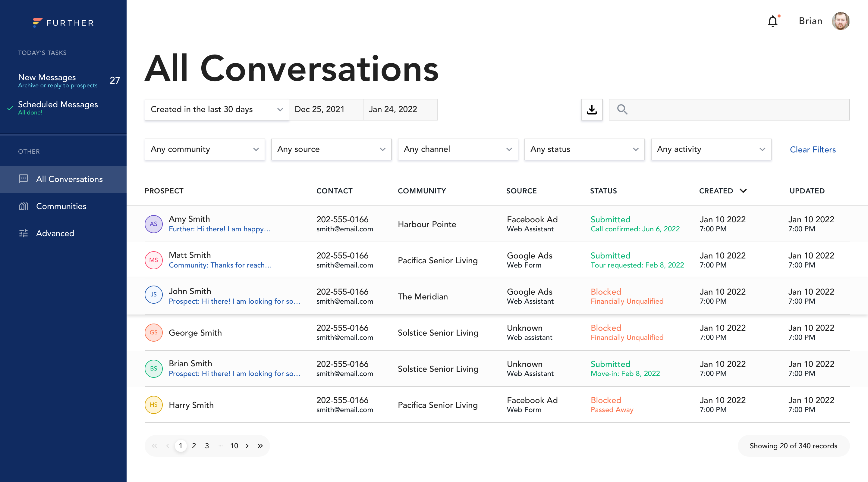
Task: Sort by Updated column header
Action: click(807, 191)
